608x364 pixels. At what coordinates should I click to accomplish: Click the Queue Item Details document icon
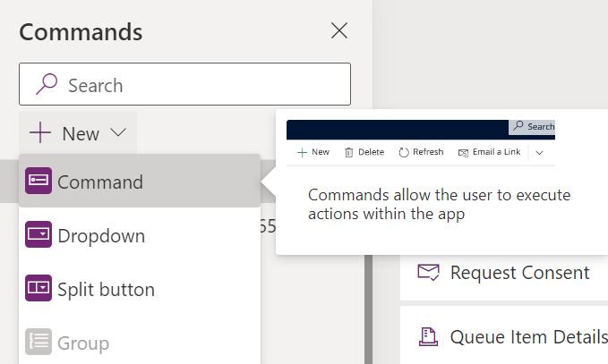tap(429, 337)
